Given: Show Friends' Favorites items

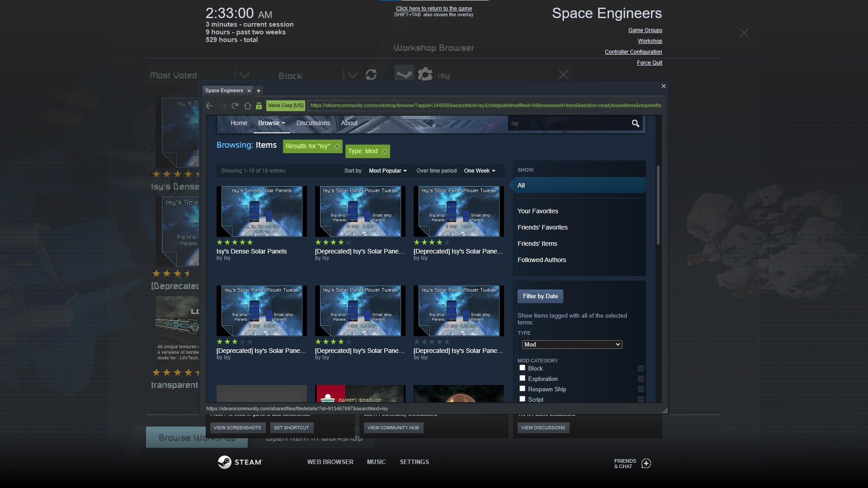Looking at the screenshot, I should (542, 227).
